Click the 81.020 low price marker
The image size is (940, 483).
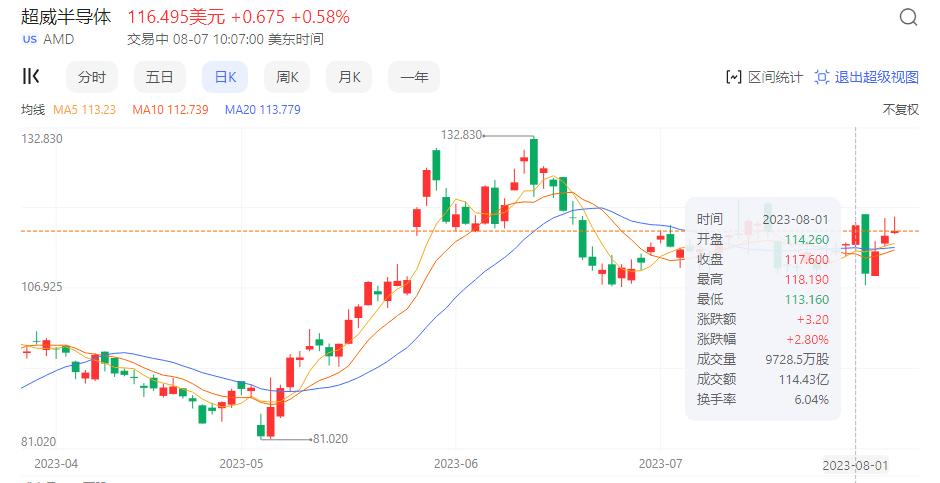pyautogui.click(x=330, y=438)
